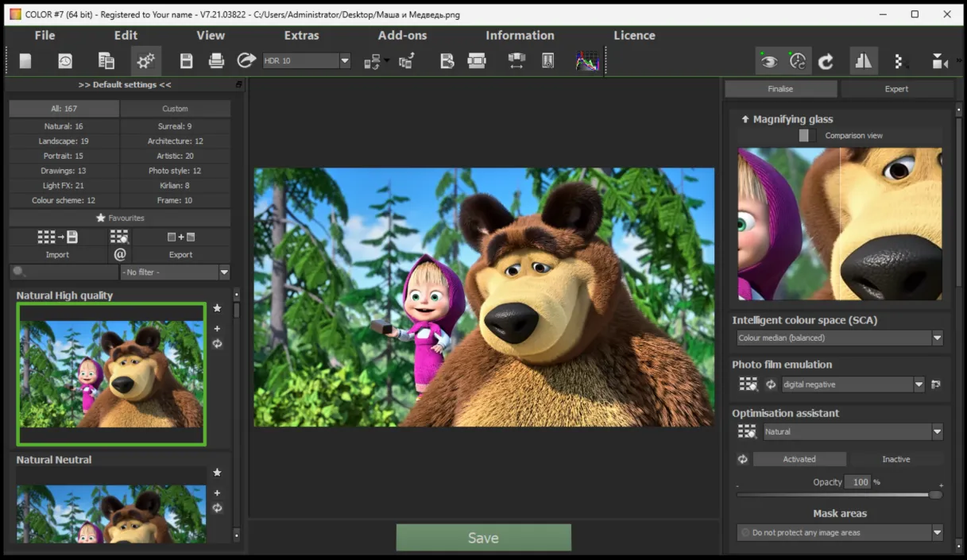Select the Portrait: 15 preset category
Viewport: 967px width, 560px height.
tap(64, 156)
